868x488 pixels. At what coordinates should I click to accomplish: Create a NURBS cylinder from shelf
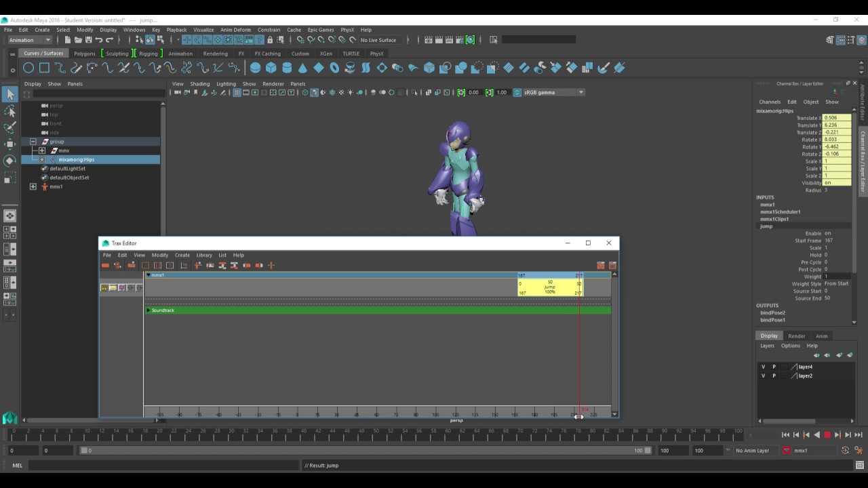287,68
